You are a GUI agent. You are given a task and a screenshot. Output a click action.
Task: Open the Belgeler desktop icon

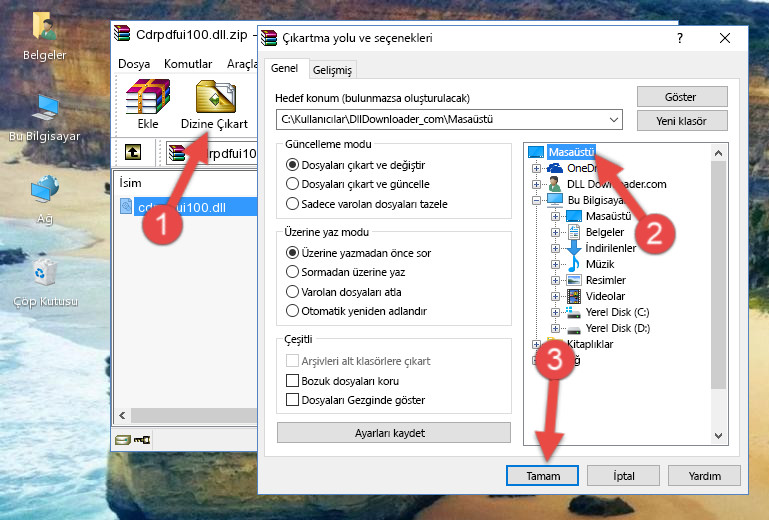[x=44, y=37]
